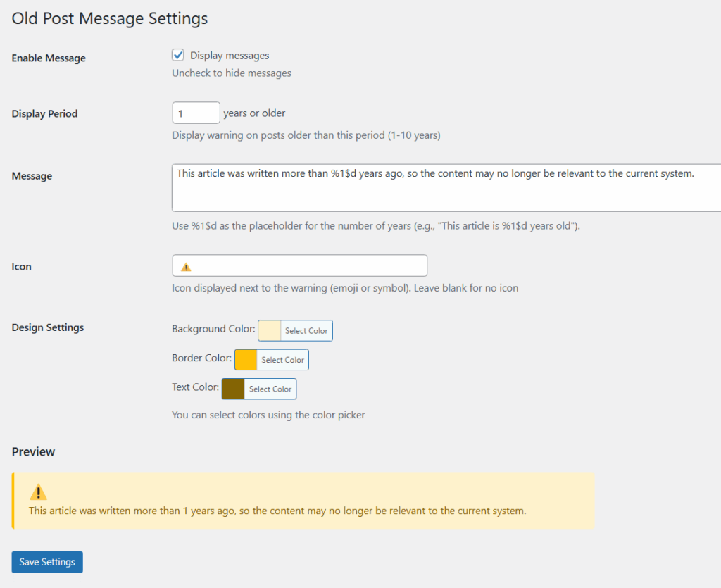
Task: Click the 'Display messages' checkbox label text
Action: point(230,56)
